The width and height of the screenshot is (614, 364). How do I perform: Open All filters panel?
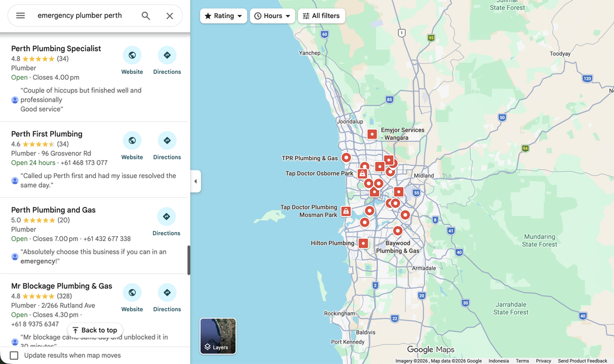[321, 16]
